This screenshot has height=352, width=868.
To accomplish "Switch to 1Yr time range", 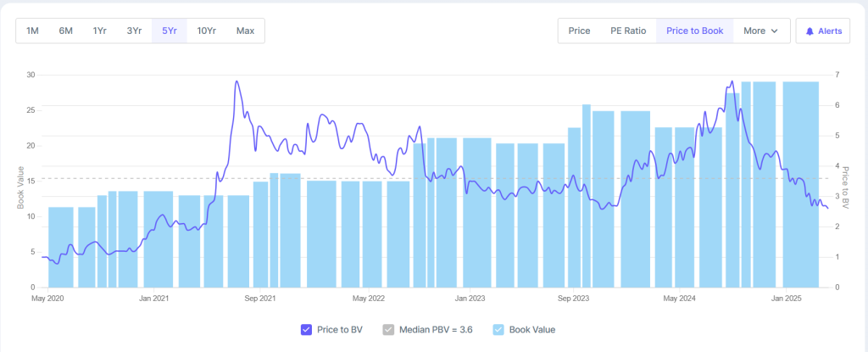I will pos(100,31).
